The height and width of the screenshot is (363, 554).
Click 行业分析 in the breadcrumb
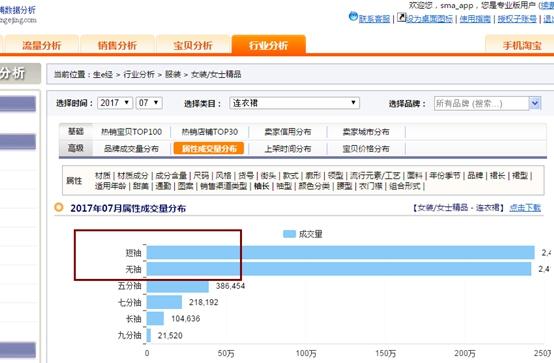(139, 74)
